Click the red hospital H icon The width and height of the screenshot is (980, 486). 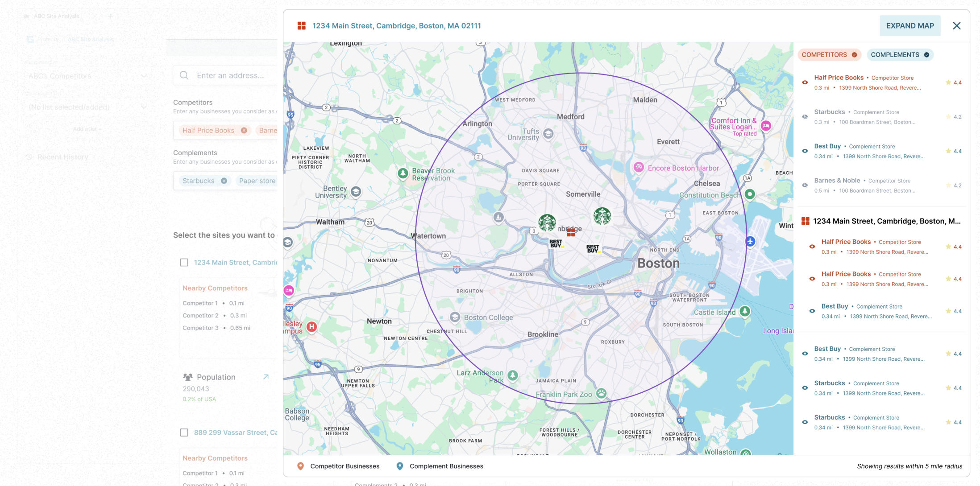click(311, 327)
